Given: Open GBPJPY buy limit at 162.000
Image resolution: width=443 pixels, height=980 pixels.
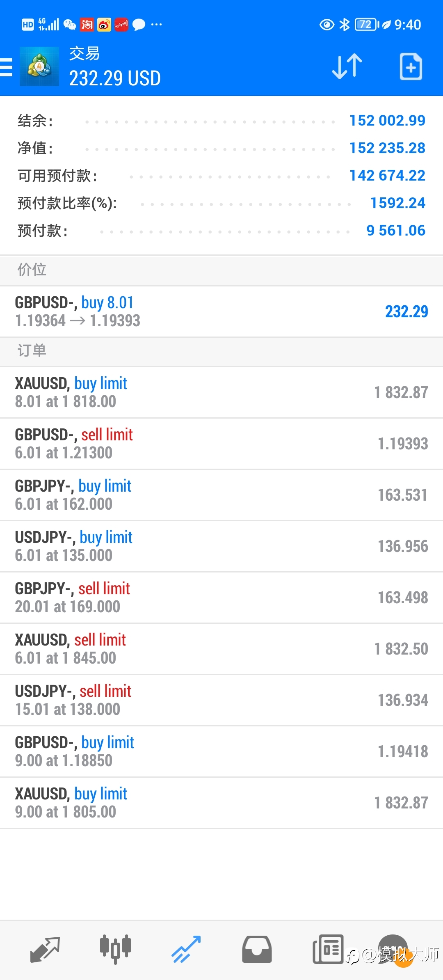Looking at the screenshot, I should point(221,495).
